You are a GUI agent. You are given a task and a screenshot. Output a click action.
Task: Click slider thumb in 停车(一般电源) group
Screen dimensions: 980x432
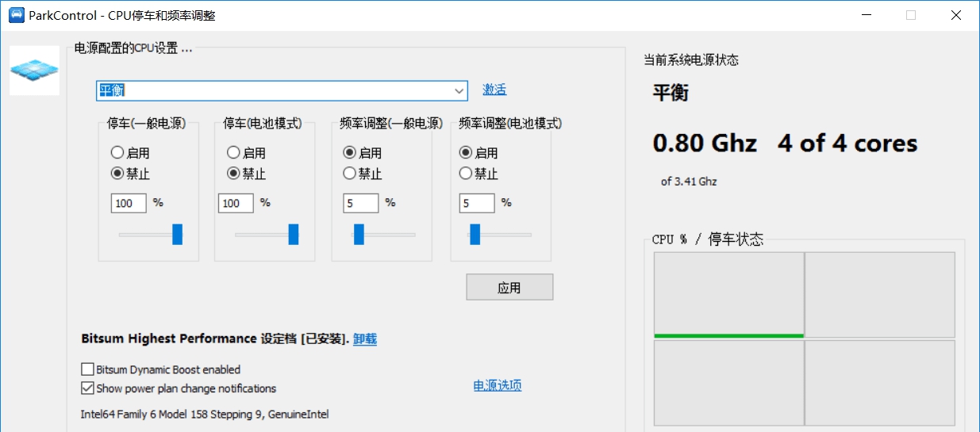tap(177, 234)
